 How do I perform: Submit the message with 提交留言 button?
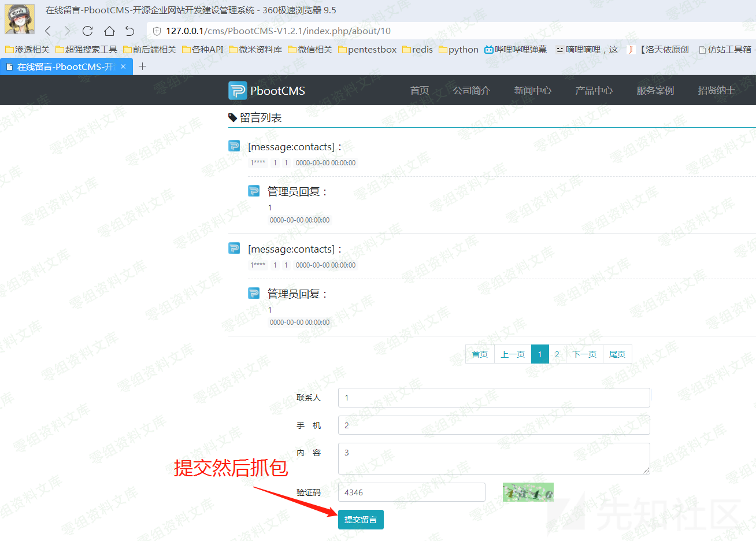(x=361, y=520)
